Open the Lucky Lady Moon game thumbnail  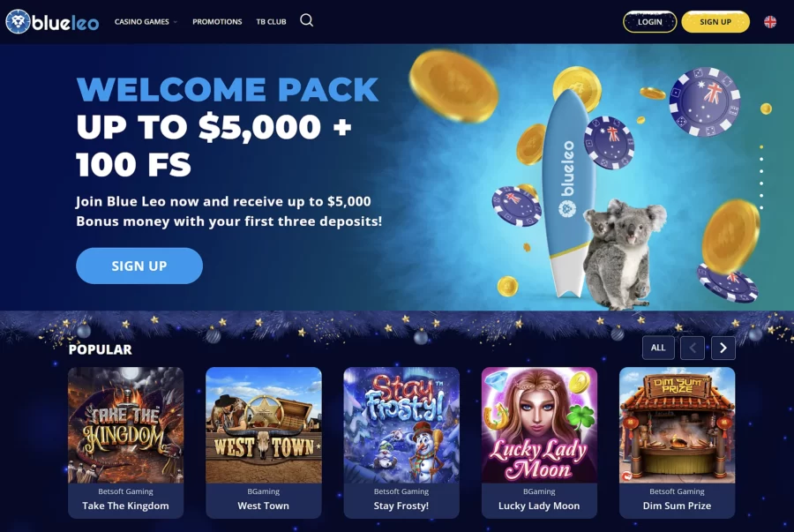539,425
